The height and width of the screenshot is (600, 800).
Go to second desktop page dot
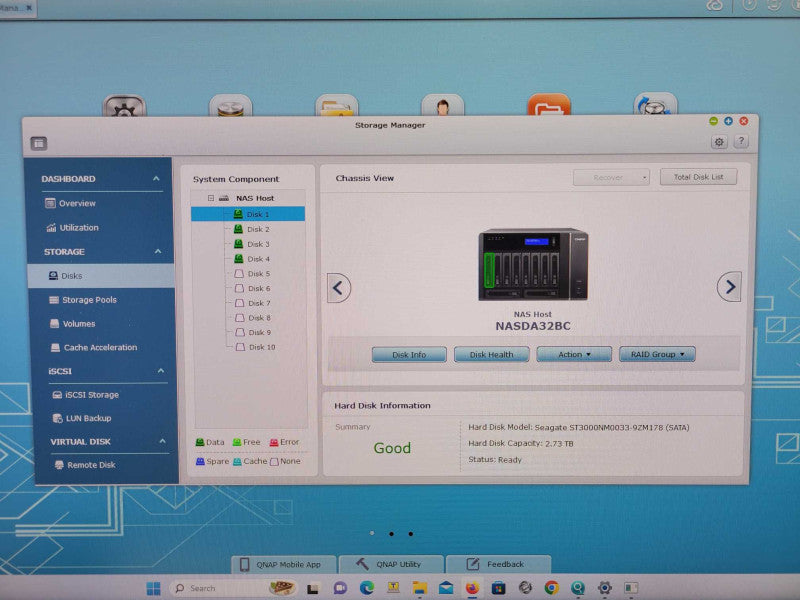391,534
